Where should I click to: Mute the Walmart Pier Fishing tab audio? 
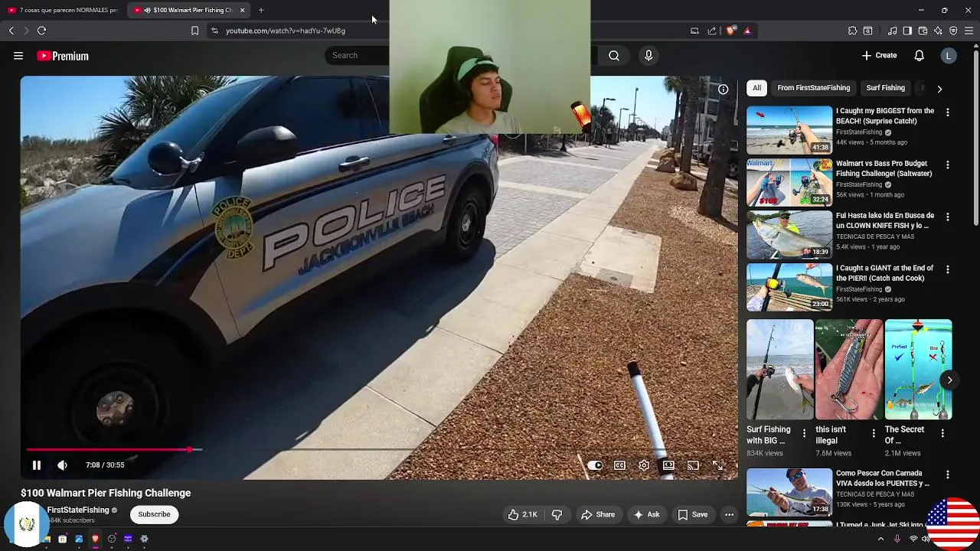click(147, 10)
